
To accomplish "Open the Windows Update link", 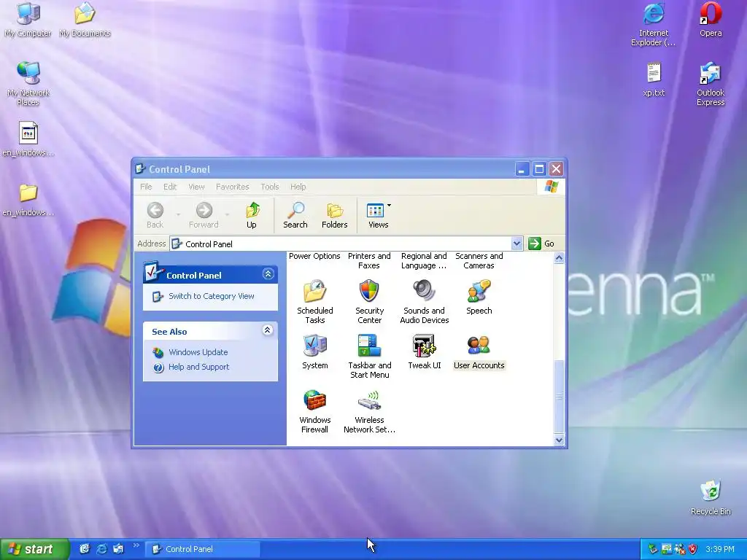I will [x=198, y=352].
